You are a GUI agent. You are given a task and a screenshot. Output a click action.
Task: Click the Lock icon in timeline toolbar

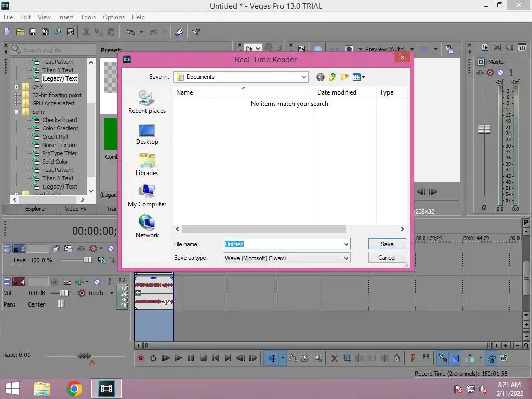tap(396, 358)
